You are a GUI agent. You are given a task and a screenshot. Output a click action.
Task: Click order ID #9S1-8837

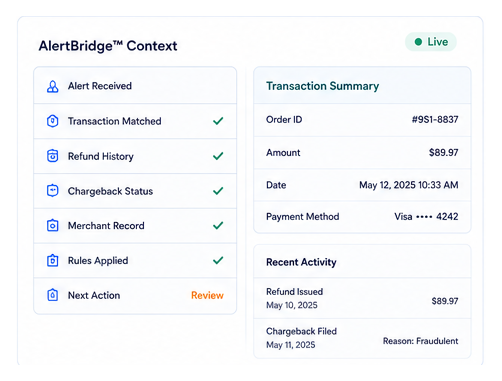point(435,119)
